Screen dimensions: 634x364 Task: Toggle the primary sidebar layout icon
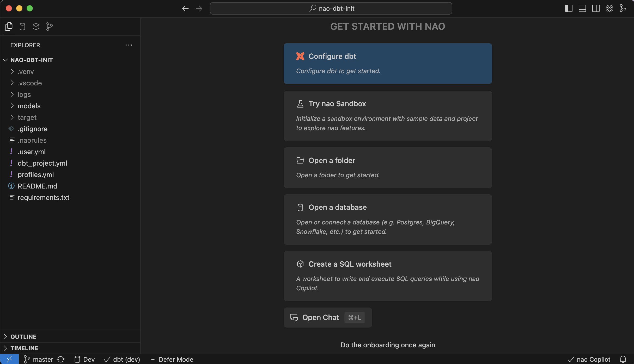click(569, 9)
